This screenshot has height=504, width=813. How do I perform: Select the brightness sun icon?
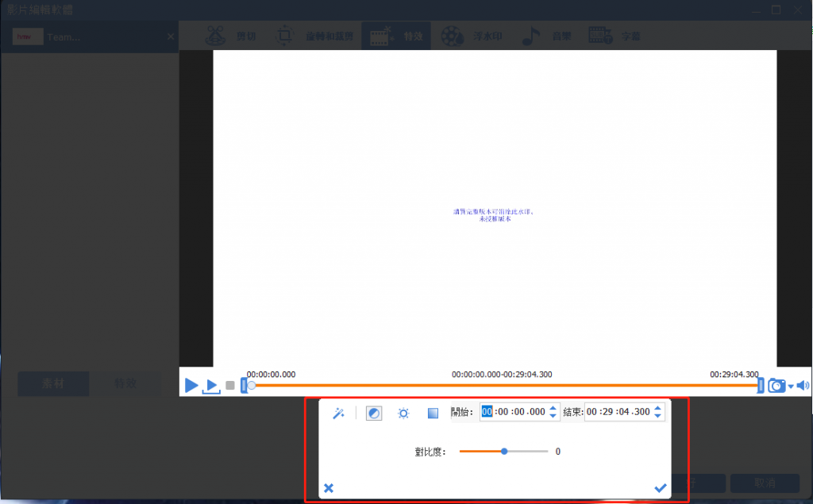pyautogui.click(x=403, y=414)
